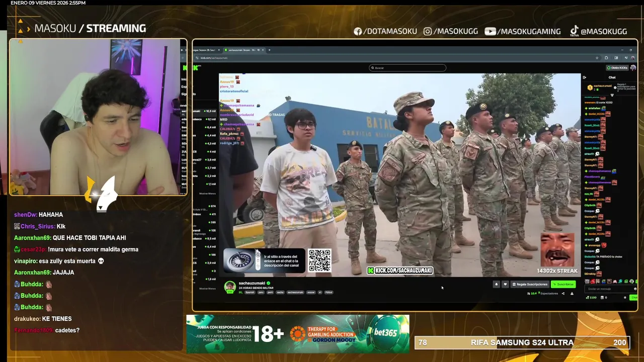Collapse the Kick chat panel icon
This screenshot has height=362, width=644.
(x=584, y=77)
